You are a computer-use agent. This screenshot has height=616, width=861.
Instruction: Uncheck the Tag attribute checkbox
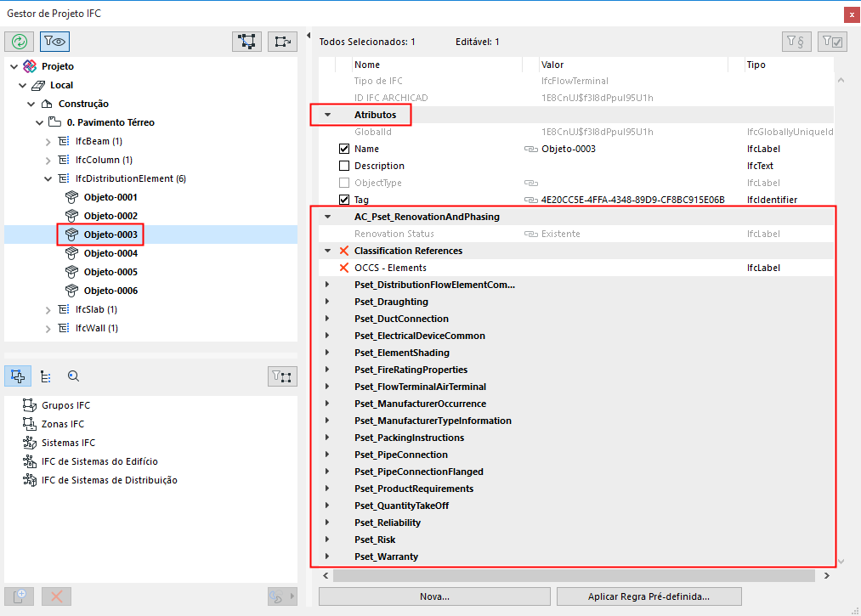[344, 200]
